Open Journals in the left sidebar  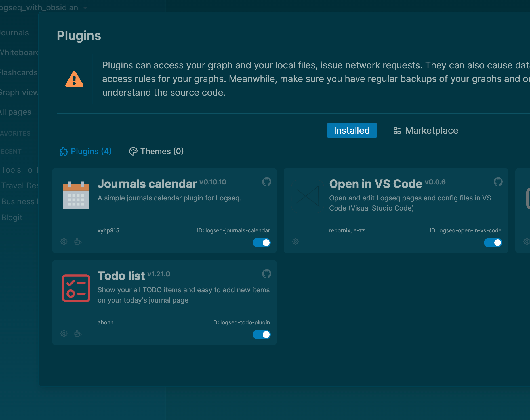[x=14, y=33]
